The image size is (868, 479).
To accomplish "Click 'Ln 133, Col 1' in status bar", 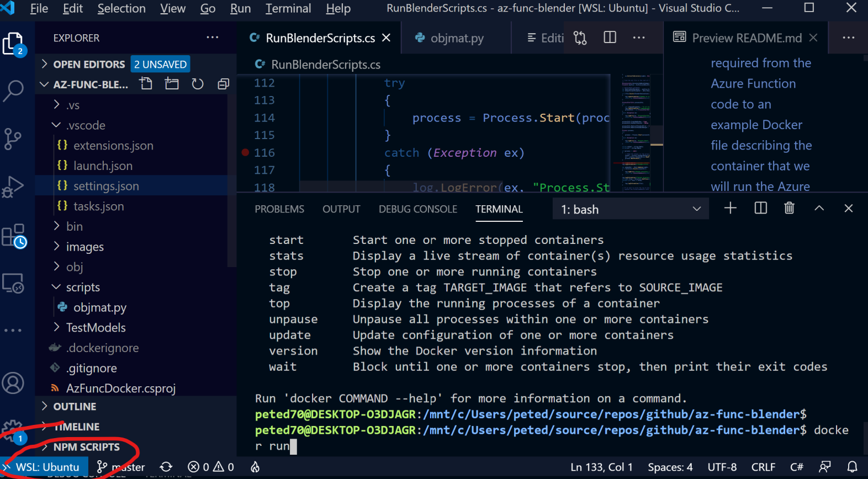I will tap(601, 467).
